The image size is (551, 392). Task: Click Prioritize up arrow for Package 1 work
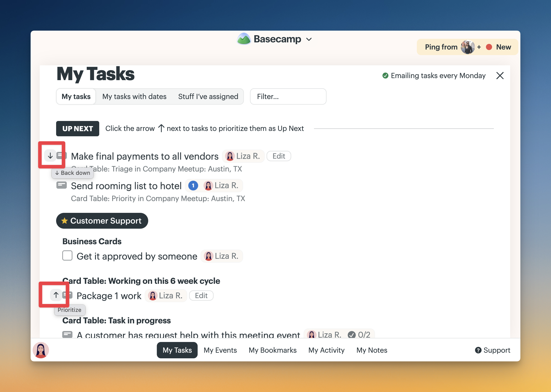click(56, 295)
